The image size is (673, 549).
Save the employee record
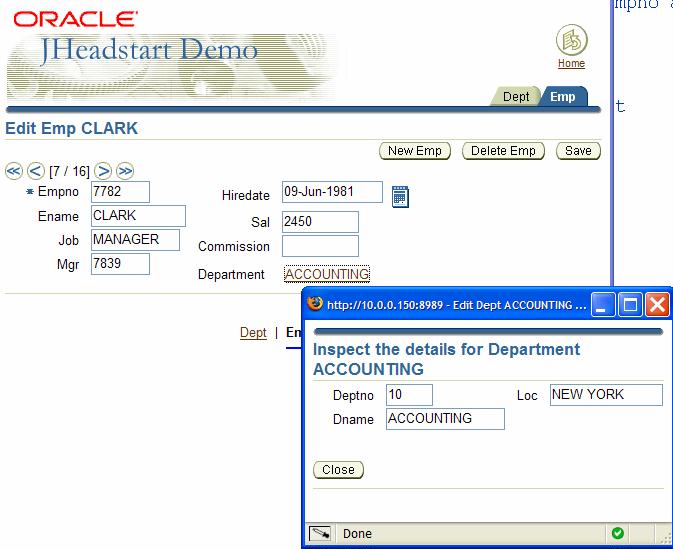578,151
